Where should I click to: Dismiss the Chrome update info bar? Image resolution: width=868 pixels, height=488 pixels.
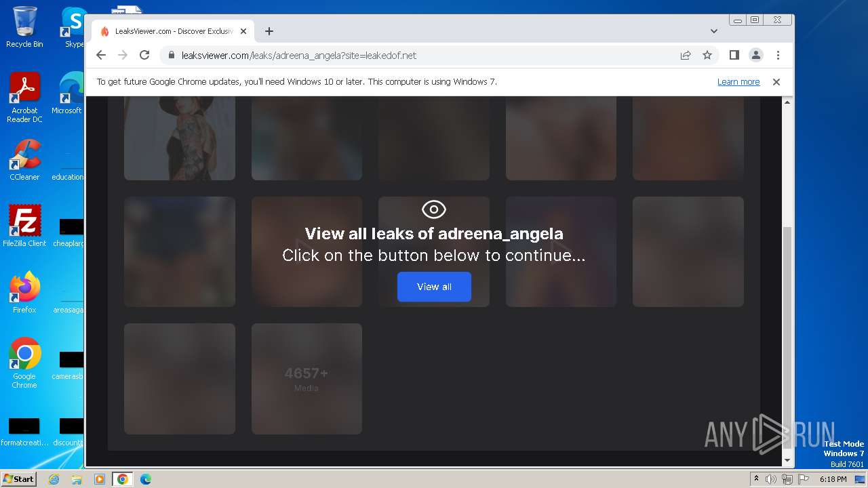tap(776, 82)
